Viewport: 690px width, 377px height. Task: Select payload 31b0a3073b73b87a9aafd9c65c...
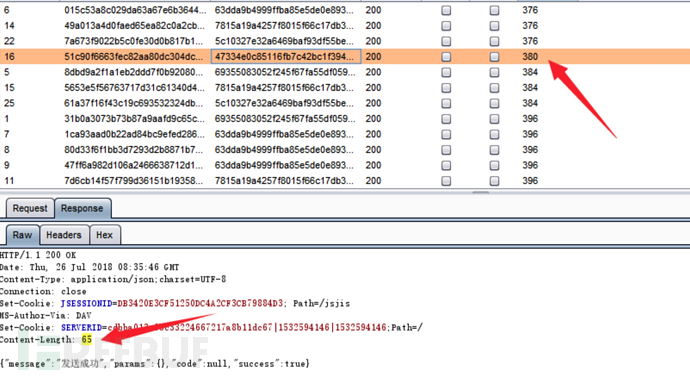tap(134, 119)
